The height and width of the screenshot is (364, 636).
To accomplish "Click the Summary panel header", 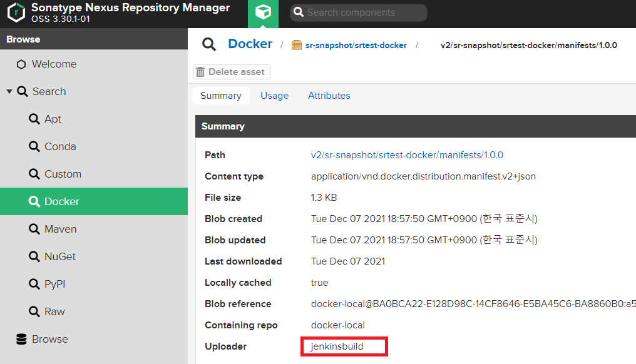I will [x=416, y=126].
